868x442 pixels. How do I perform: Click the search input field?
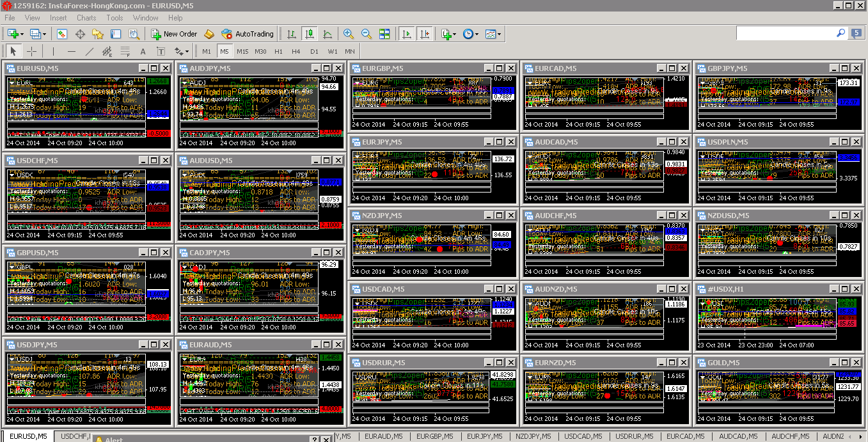coord(786,33)
